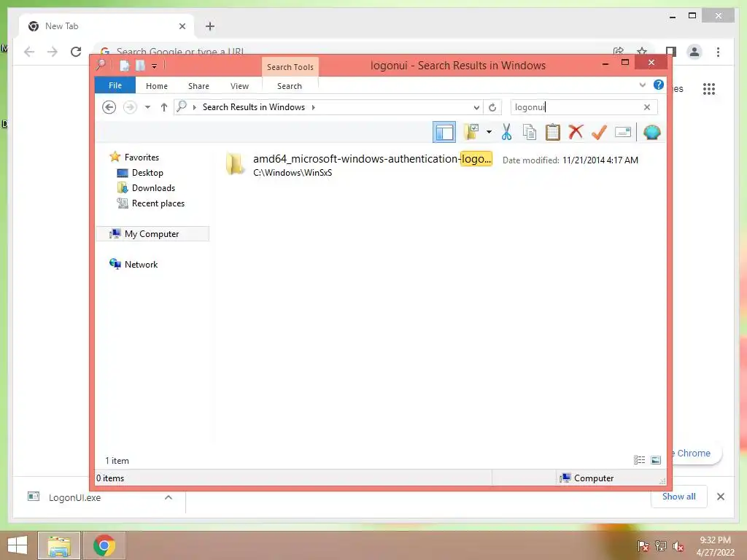This screenshot has height=560, width=747.
Task: Expand the address bar history dropdown
Action: [x=476, y=108]
